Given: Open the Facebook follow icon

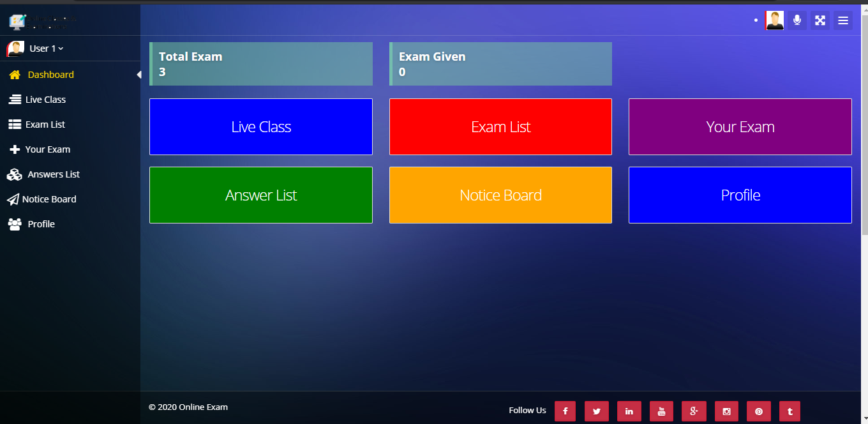Looking at the screenshot, I should [565, 411].
